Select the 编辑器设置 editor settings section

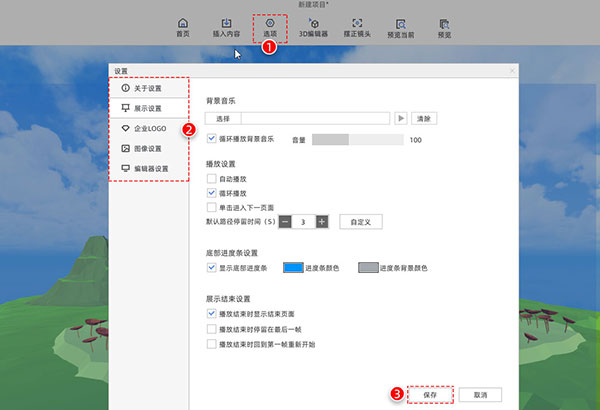[147, 168]
